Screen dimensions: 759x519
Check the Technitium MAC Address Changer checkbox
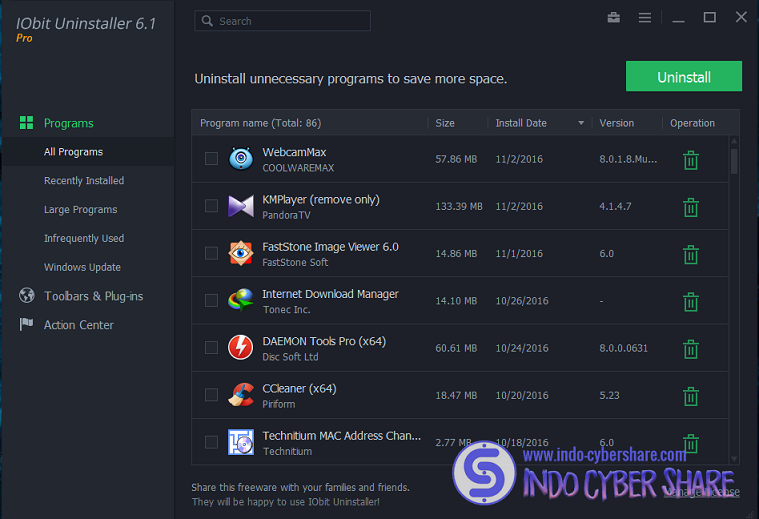[x=211, y=442]
